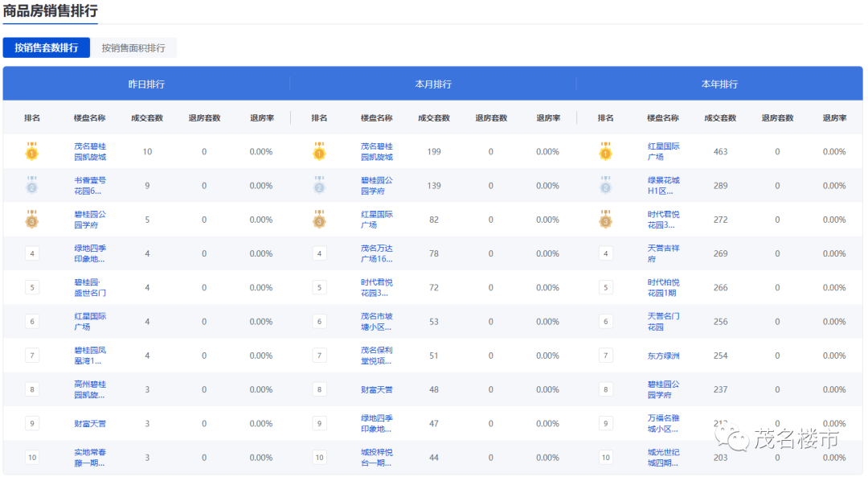Click value 463 in 本年排行
Image resolution: width=868 pixels, height=477 pixels.
click(x=720, y=152)
